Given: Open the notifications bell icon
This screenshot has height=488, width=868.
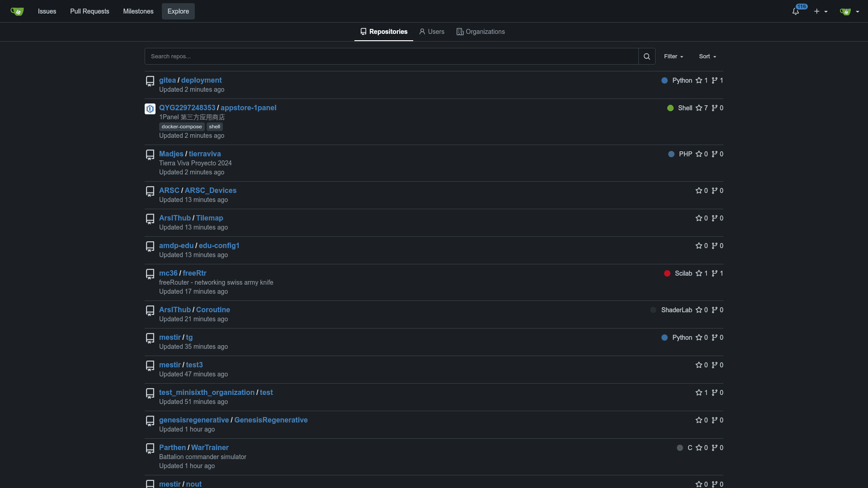Looking at the screenshot, I should 796,11.
